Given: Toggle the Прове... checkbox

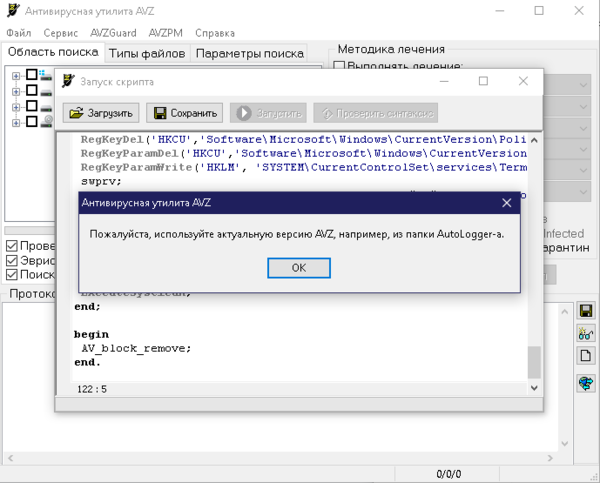Looking at the screenshot, I should [x=12, y=246].
